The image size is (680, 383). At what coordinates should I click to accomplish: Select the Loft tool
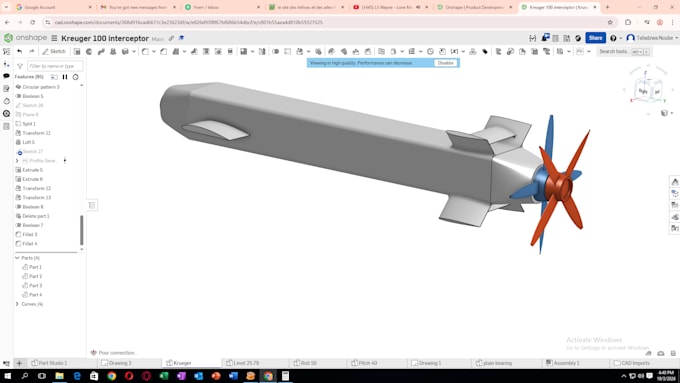point(113,51)
